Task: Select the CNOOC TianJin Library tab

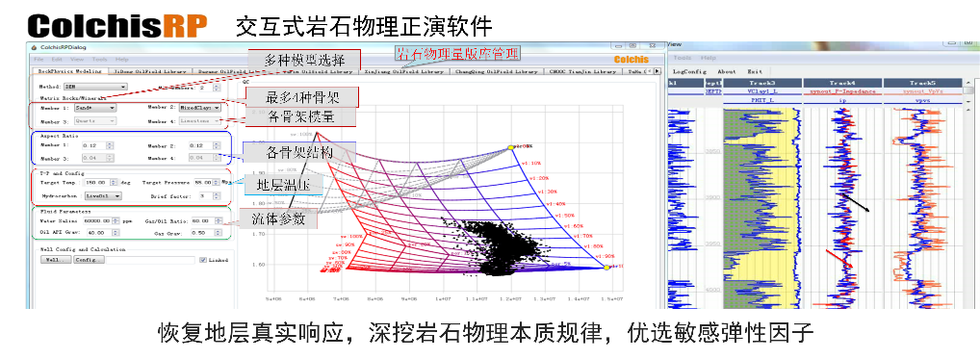Action: [582, 72]
